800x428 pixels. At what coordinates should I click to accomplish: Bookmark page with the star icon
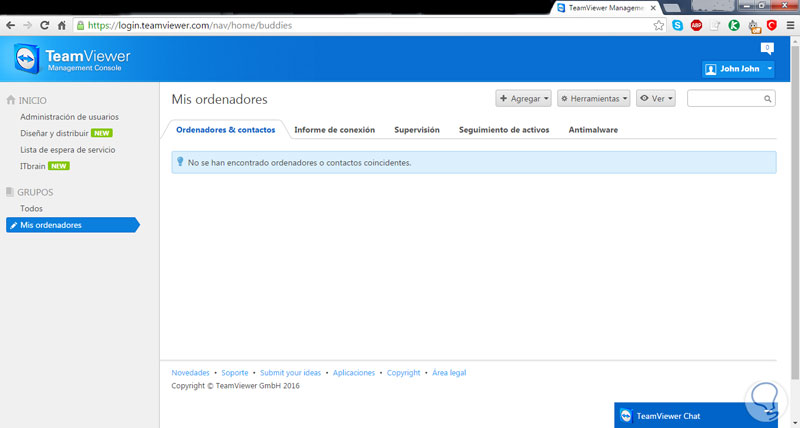click(659, 26)
